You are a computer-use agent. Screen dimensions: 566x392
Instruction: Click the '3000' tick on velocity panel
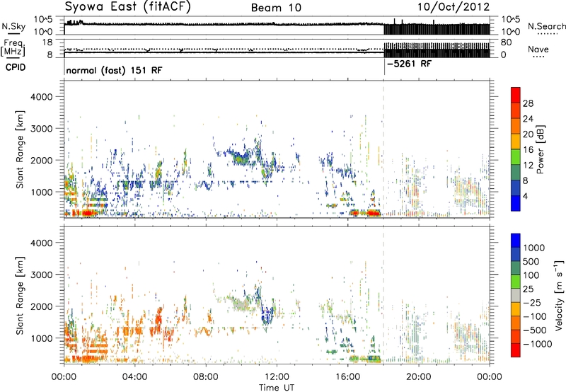click(42, 275)
